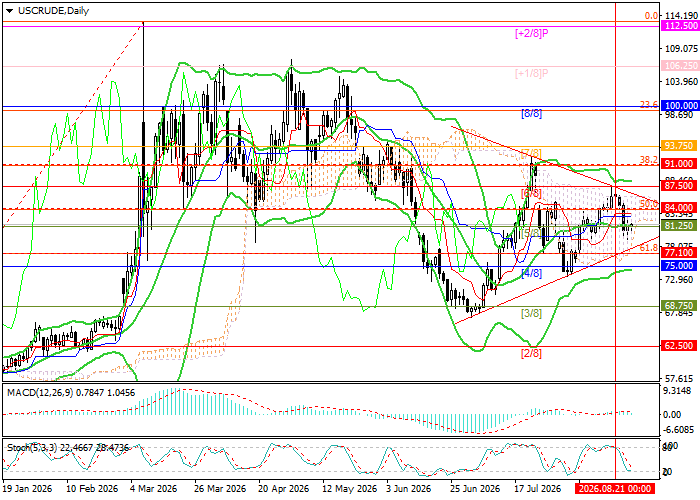Click the -6.6085 MACD axis value
Viewport: 700px width, 500px height.
coord(678,429)
